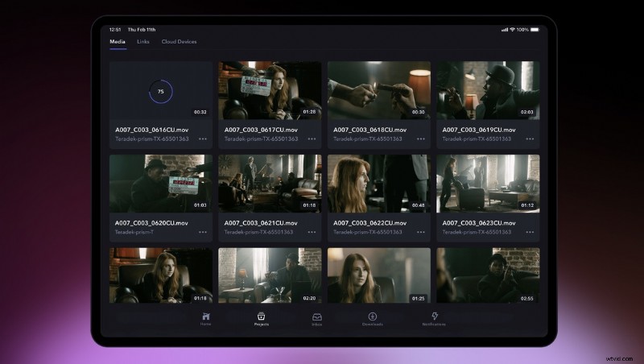This screenshot has width=644, height=364.
Task: Open the Links tab
Action: [x=143, y=42]
